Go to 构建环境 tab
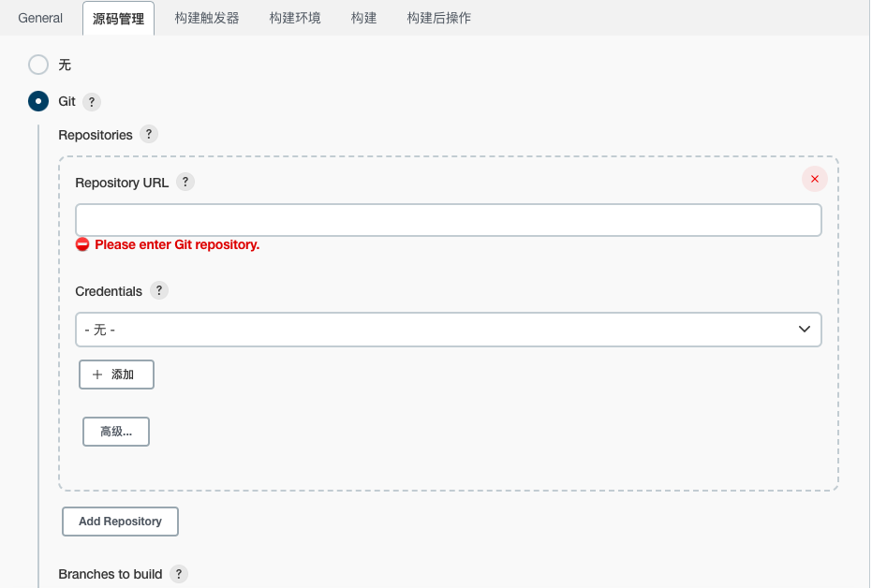872x588 pixels. (295, 18)
